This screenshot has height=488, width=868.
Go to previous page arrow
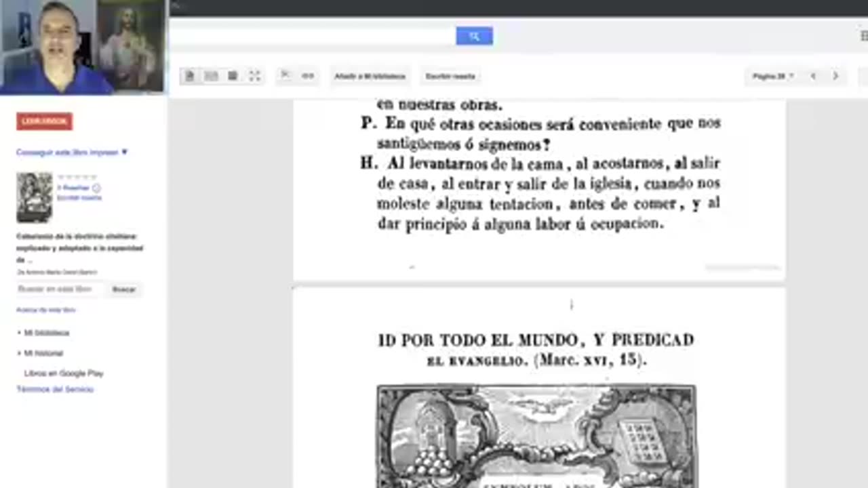pos(813,76)
